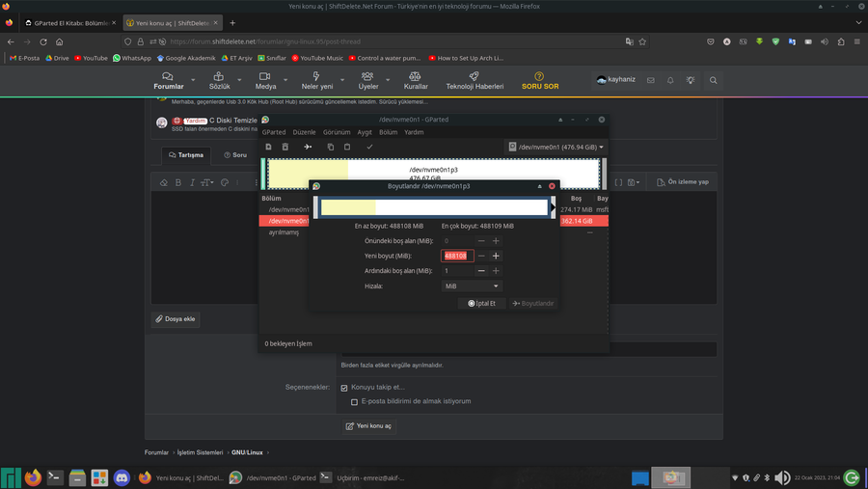Image resolution: width=868 pixels, height=489 pixels.
Task: Enable 'E-posta bildirimi de almak istiyorum' checkbox
Action: (354, 401)
